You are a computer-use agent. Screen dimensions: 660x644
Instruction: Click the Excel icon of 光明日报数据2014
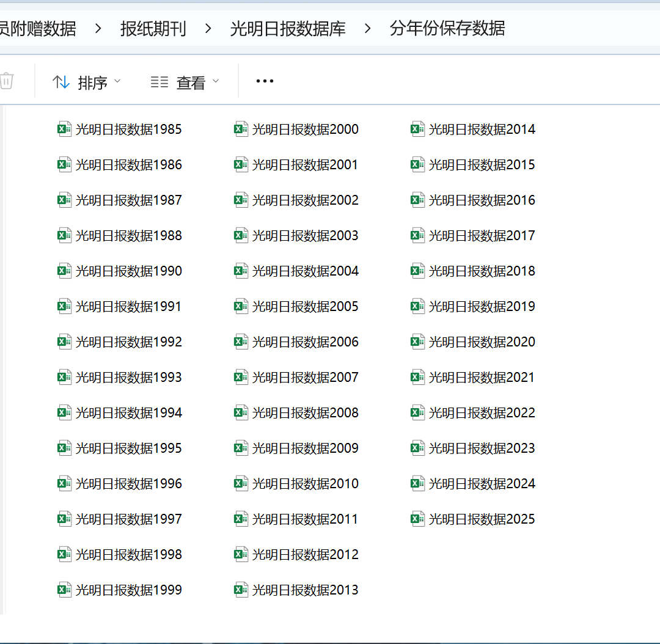coord(417,129)
